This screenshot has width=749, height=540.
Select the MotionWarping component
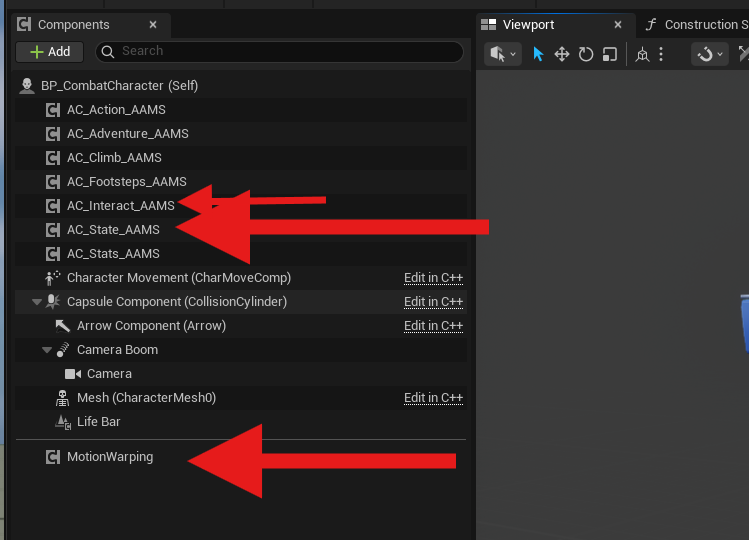(x=110, y=457)
